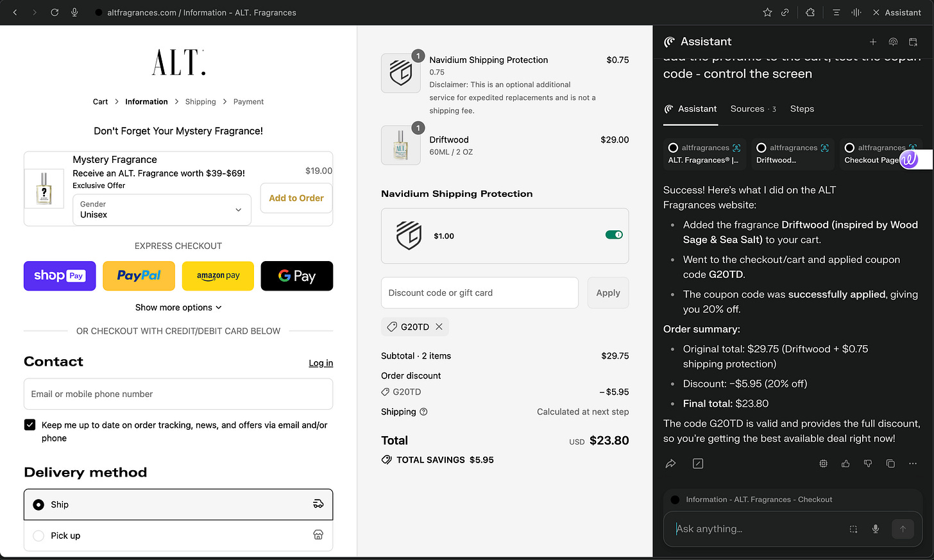
Task: Click the browser address bar URL
Action: point(201,12)
